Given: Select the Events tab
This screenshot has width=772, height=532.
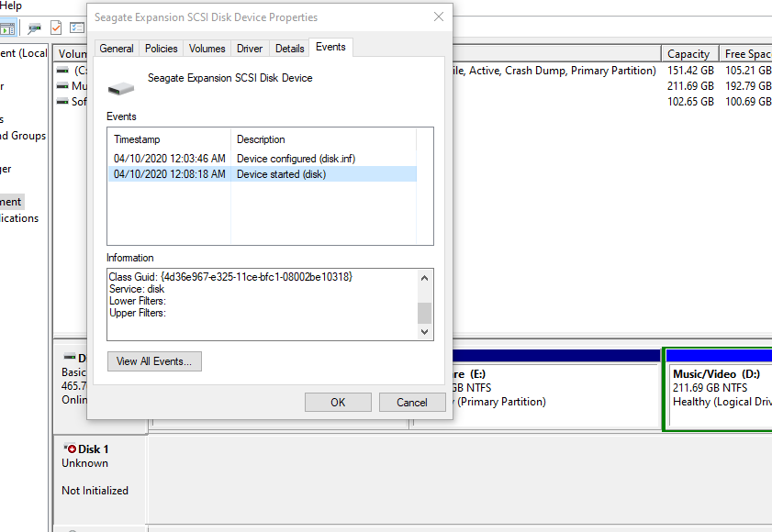Looking at the screenshot, I should [x=330, y=47].
